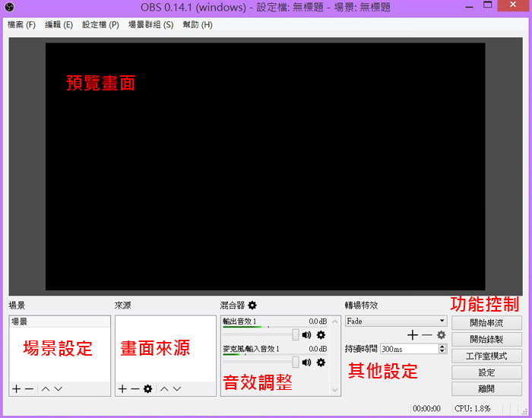This screenshot has width=532, height=418.
Task: Open the 輸出音效 1 gear settings
Action: pos(321,335)
